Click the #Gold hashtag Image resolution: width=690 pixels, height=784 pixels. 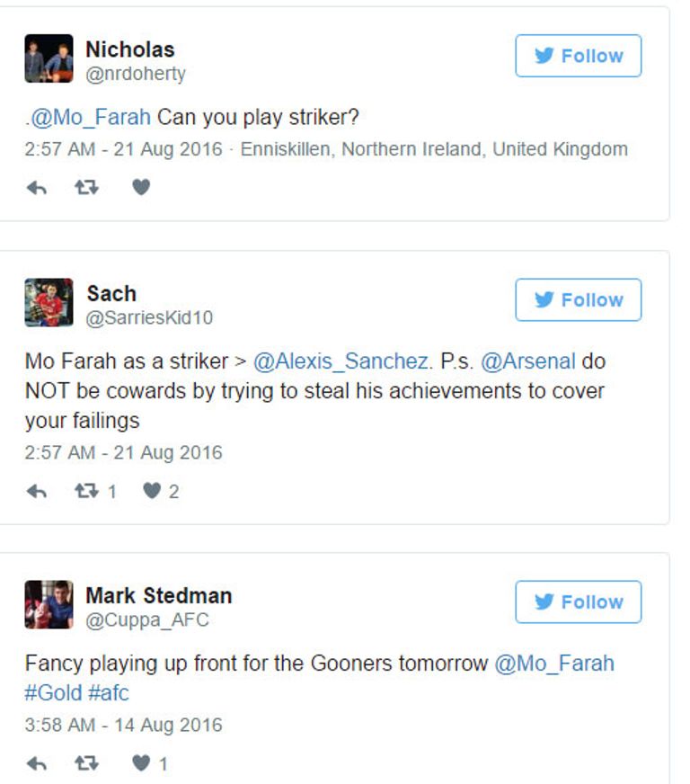[x=53, y=694]
